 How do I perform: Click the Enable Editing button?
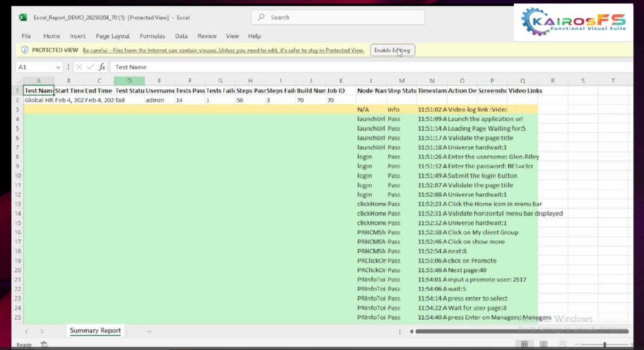point(392,50)
